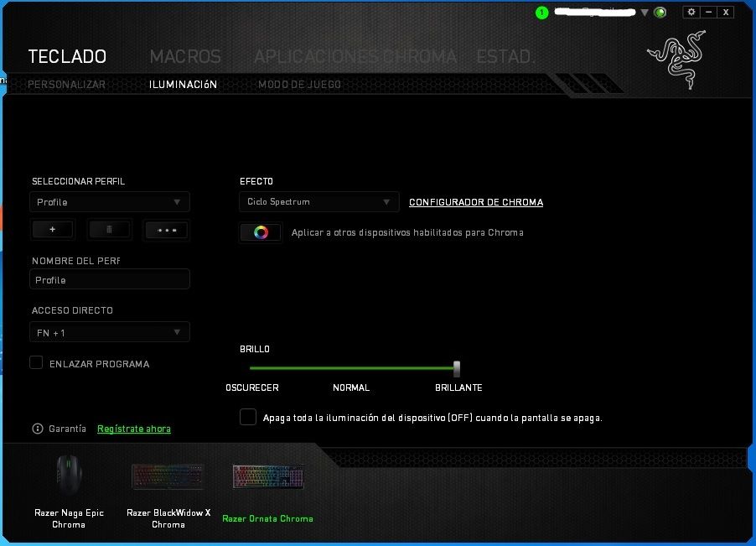Click the green notification badge icon
The width and height of the screenshot is (756, 546).
coord(542,13)
